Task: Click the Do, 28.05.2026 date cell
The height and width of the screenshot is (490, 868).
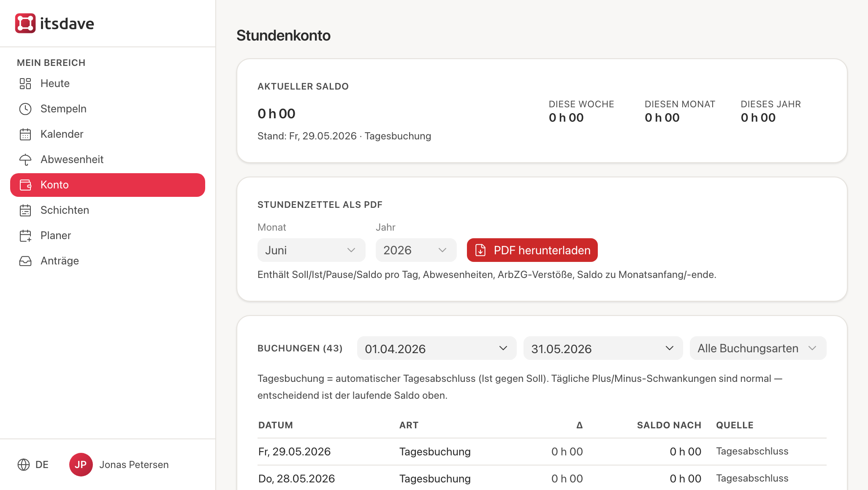Action: [296, 479]
